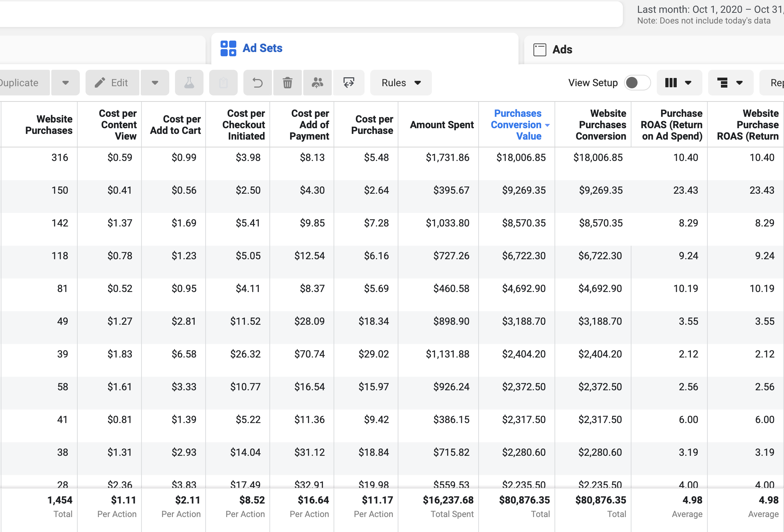Click the $16,237.68 Total Spent value

tap(448, 500)
